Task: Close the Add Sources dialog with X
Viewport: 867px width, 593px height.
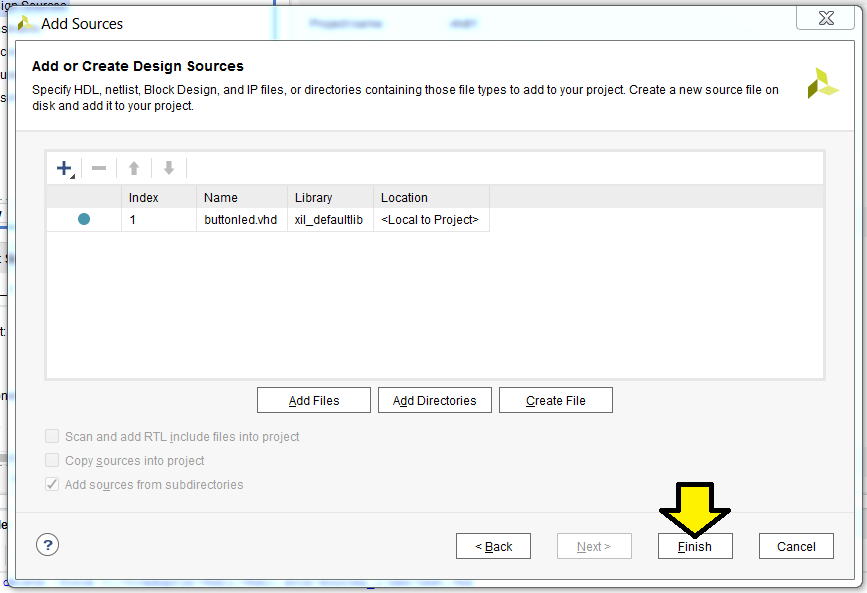Action: point(826,18)
